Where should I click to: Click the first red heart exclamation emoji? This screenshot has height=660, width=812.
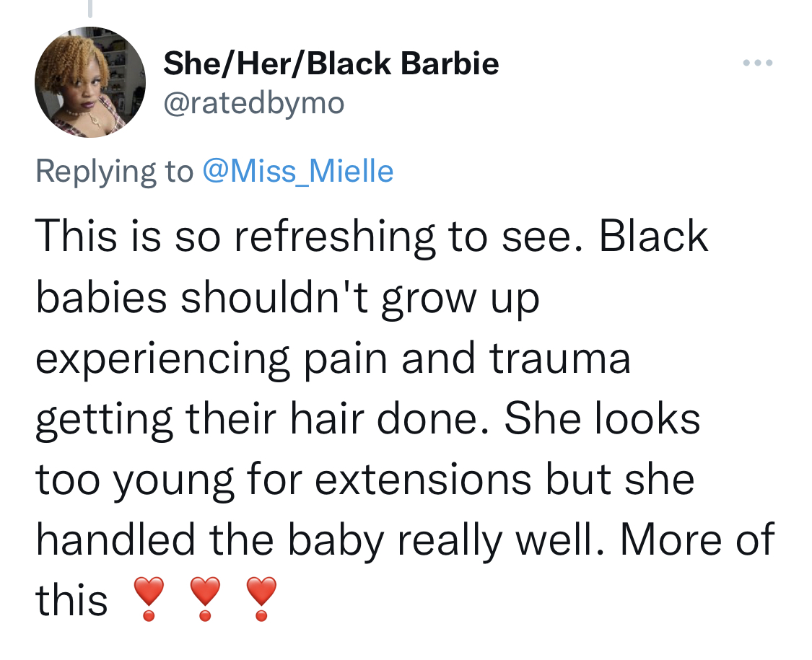coord(149,599)
